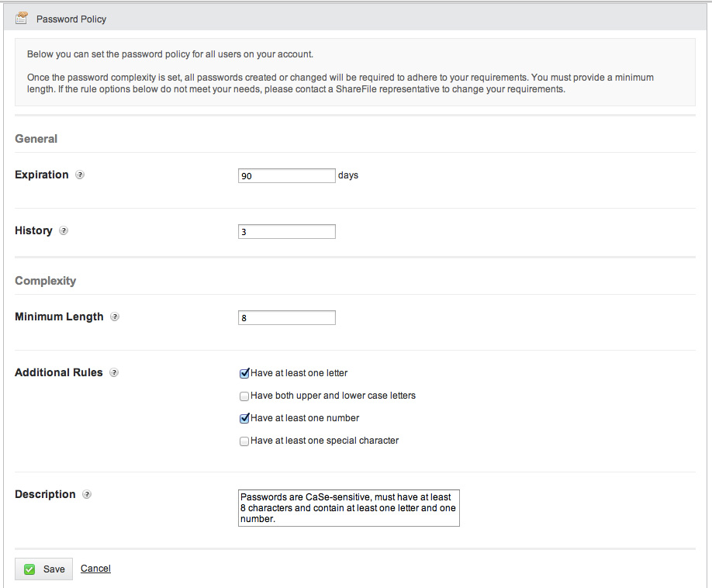
Task: Open help icon next to History
Action: pos(64,230)
